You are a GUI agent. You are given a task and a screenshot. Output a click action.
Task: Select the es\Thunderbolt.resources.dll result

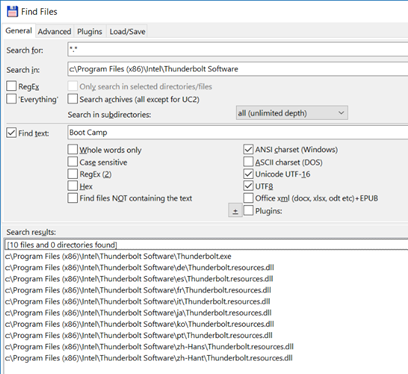139,279
